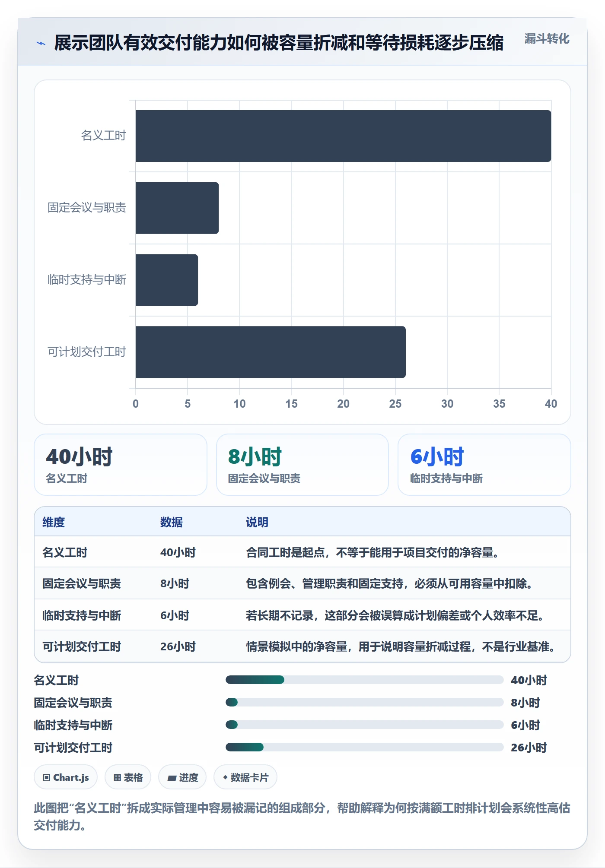The image size is (605, 868).
Task: Select the 6小时 临时支持与中断 data card
Action: (x=484, y=465)
